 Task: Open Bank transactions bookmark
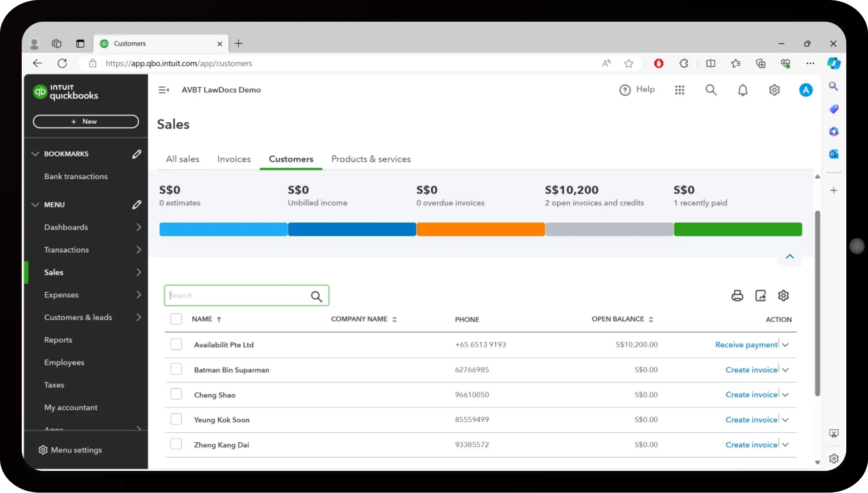click(76, 176)
